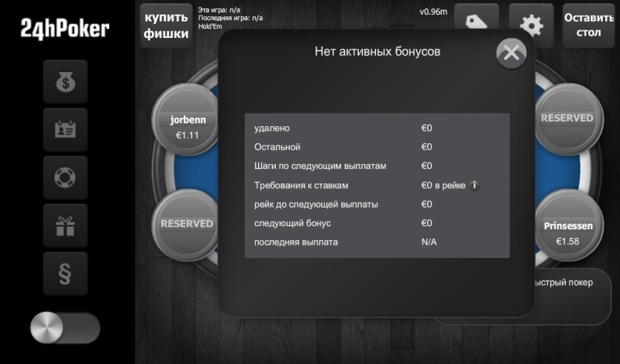
Task: Click the €0 в рейке value
Action: pos(443,185)
